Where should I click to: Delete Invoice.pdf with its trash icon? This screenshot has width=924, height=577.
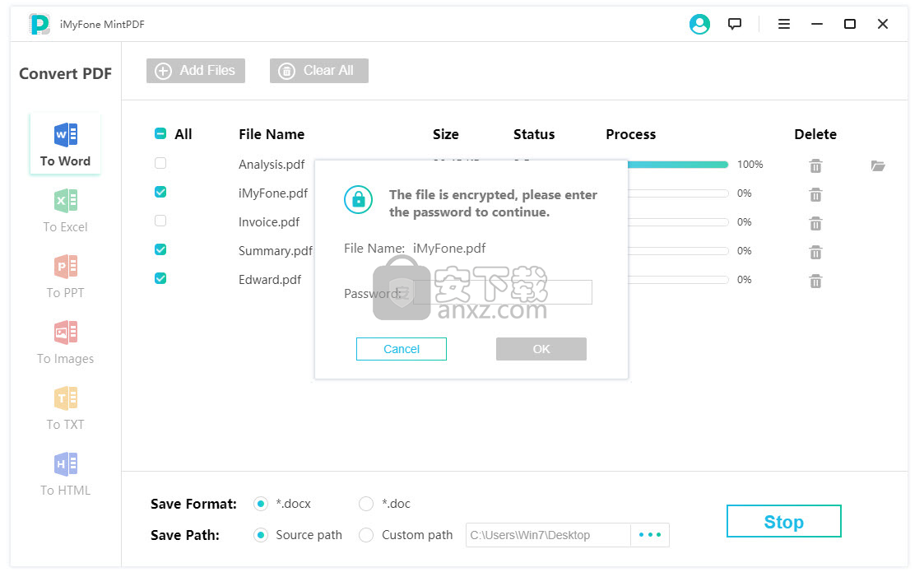point(815,223)
